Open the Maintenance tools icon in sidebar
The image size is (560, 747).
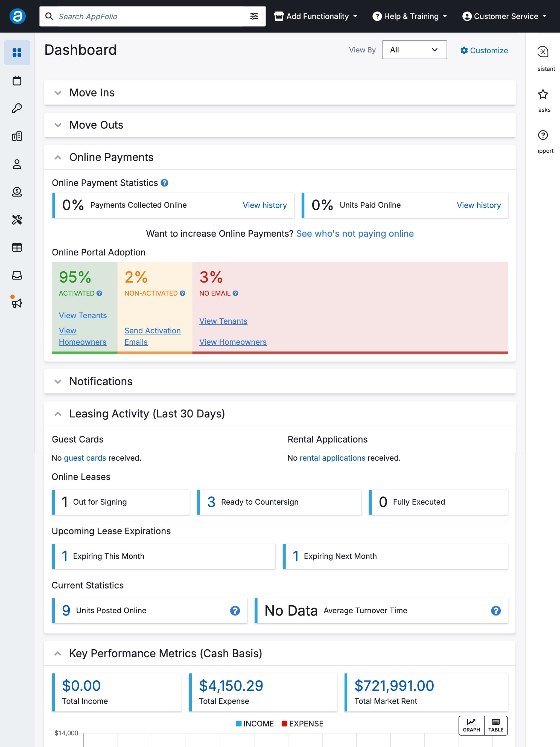[x=17, y=220]
